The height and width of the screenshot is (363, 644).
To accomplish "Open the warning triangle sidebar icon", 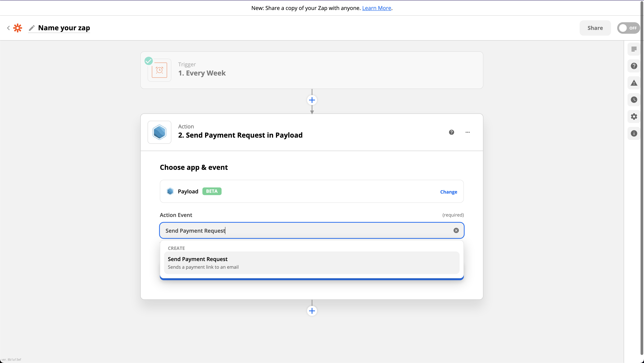I will pyautogui.click(x=634, y=83).
